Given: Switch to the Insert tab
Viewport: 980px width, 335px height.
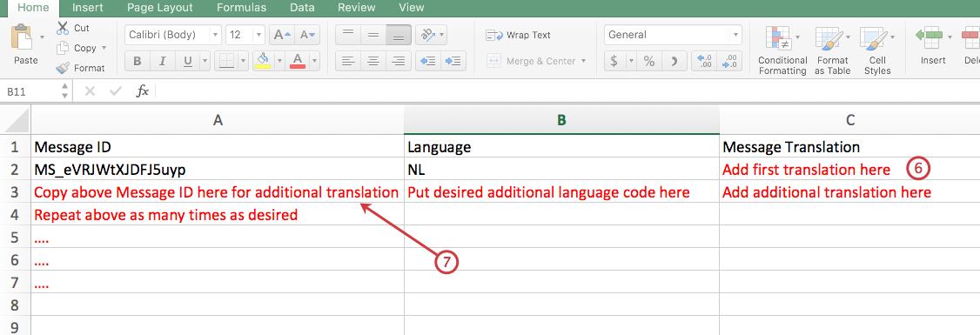Looking at the screenshot, I should coord(88,8).
